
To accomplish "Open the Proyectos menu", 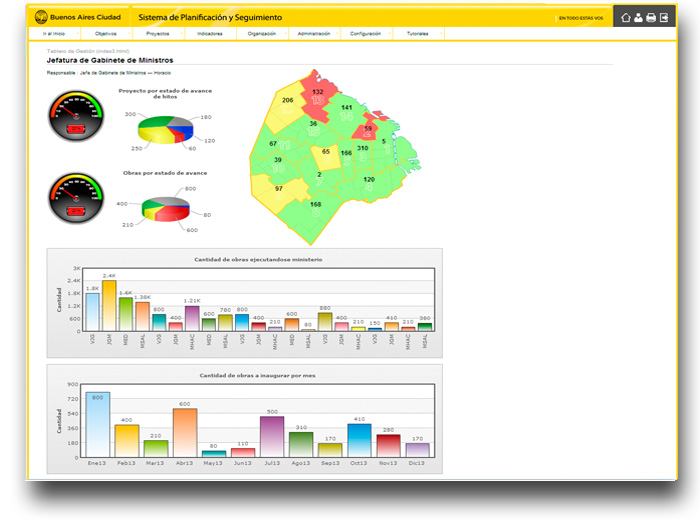I will [x=157, y=33].
